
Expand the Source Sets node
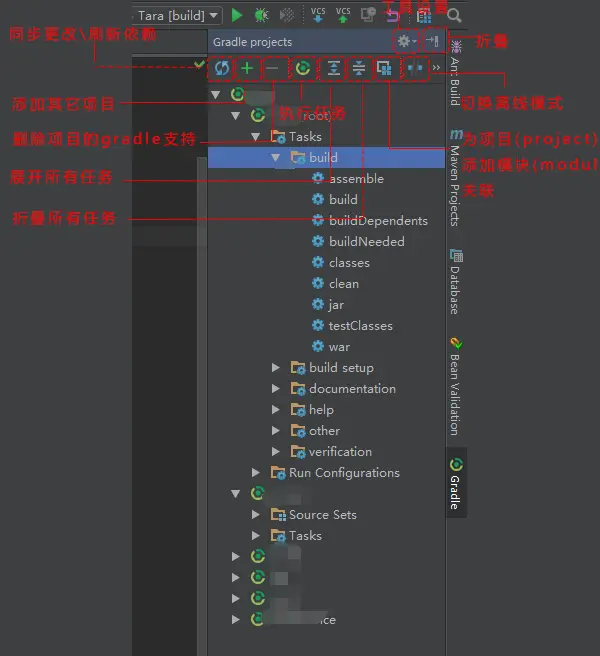point(256,515)
